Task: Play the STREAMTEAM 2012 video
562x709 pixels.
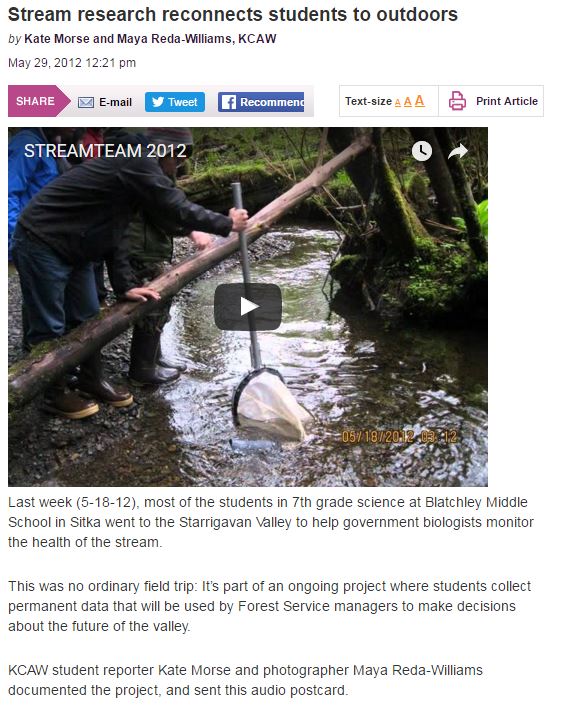Action: coord(248,307)
